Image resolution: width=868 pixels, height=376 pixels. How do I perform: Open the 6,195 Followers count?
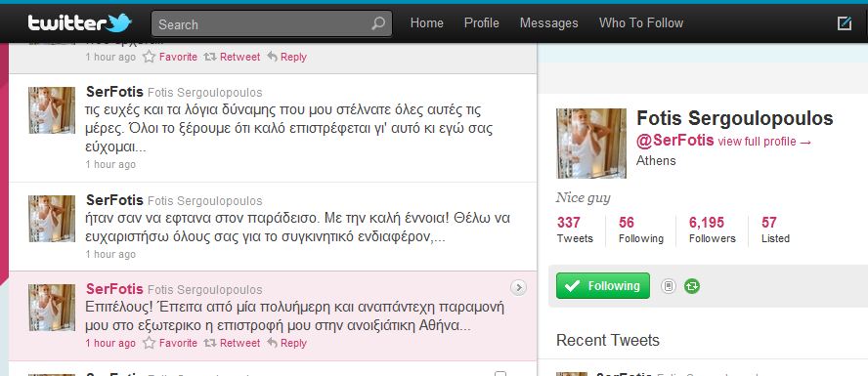[712, 230]
